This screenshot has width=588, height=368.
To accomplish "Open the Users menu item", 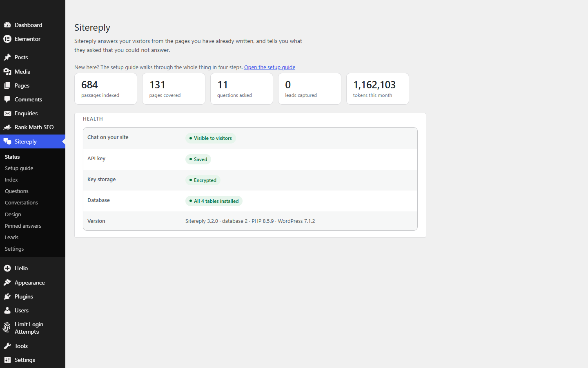I will click(x=33, y=310).
